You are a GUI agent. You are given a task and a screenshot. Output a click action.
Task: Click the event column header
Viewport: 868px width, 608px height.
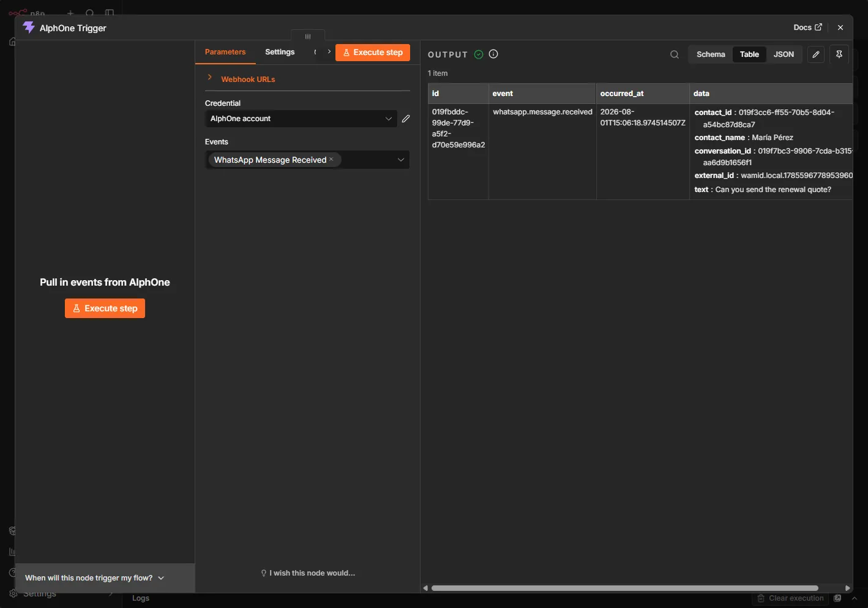[x=542, y=94]
